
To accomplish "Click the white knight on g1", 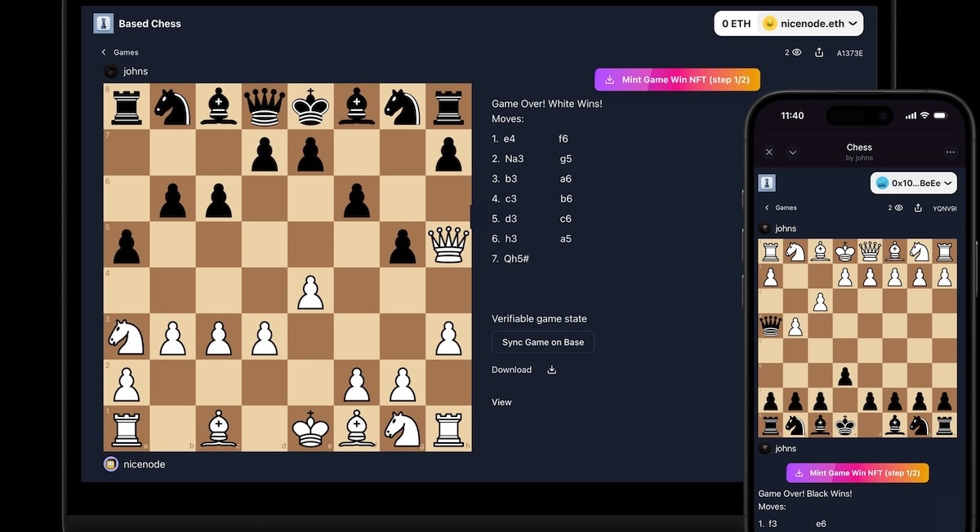I will tap(403, 428).
